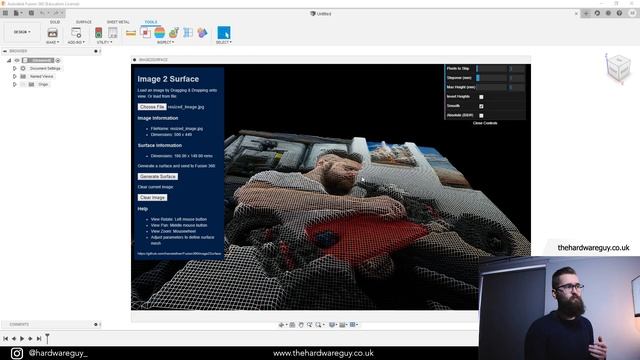Activate the blue Select tool
The image size is (640, 360).
pyautogui.click(x=224, y=33)
